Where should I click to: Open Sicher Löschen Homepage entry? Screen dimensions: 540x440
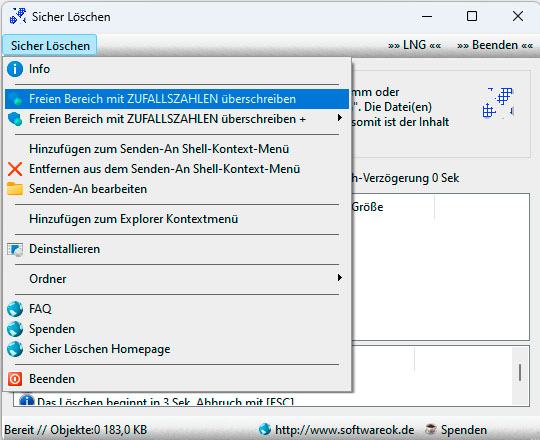[177, 349]
